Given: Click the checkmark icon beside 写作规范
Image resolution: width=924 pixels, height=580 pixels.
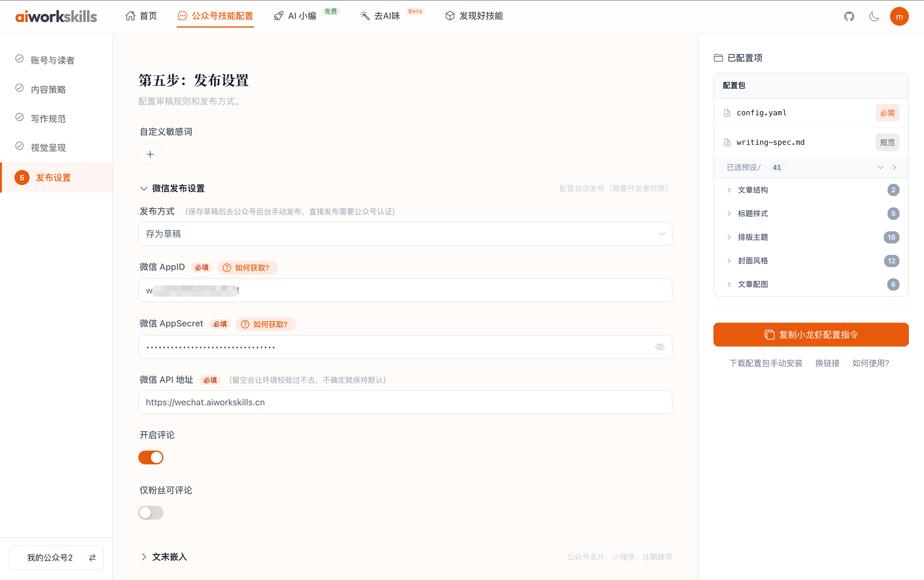Looking at the screenshot, I should tap(19, 117).
